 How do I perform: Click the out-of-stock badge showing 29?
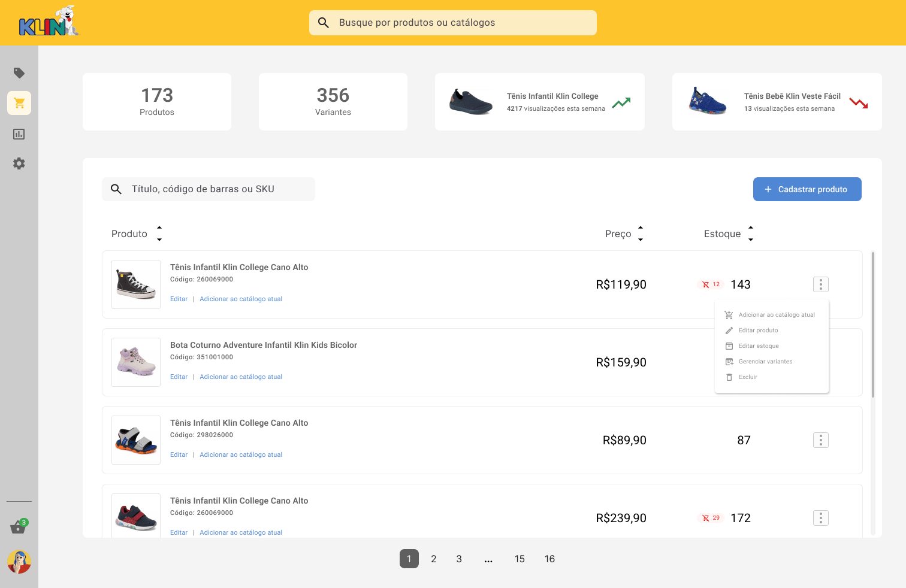coord(711,518)
